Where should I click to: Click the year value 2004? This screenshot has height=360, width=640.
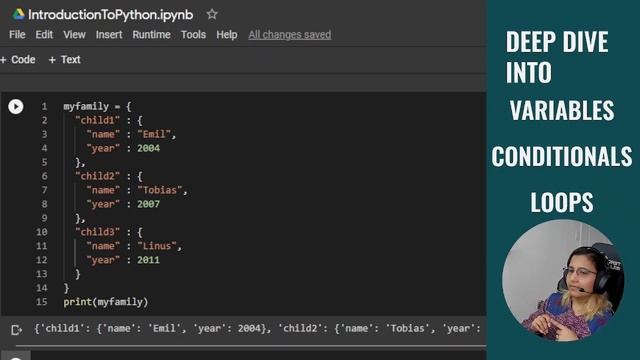pyautogui.click(x=149, y=148)
